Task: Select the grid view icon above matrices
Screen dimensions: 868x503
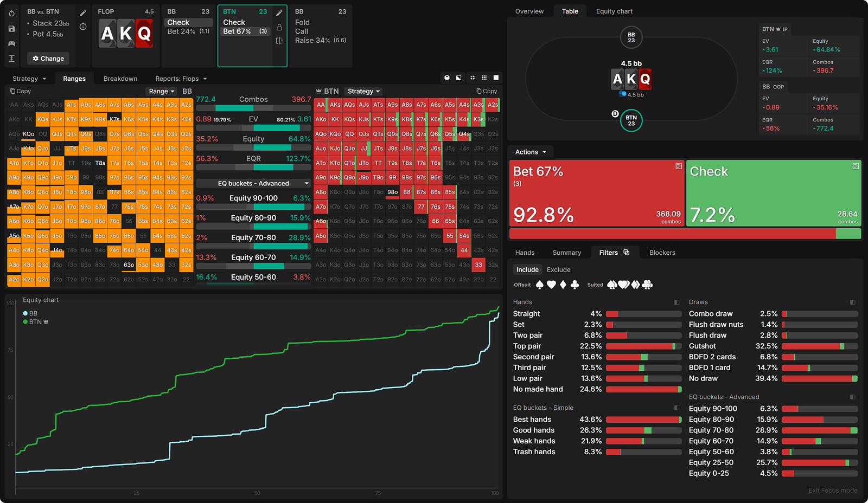Action: pos(484,78)
